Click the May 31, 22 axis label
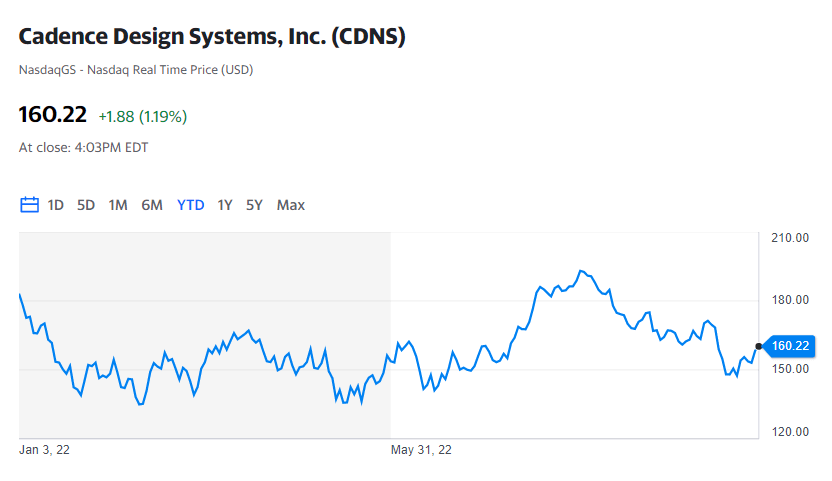 point(421,450)
